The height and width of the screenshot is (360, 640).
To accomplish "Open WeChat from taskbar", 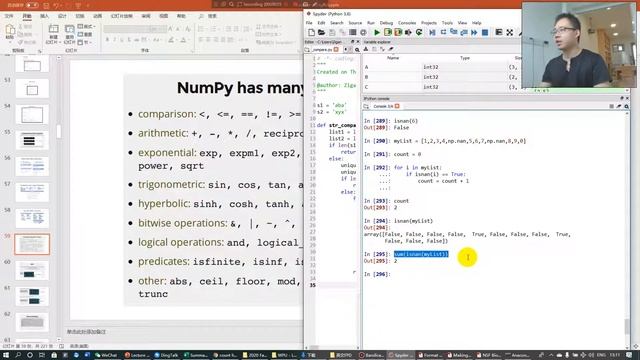I will (x=106, y=355).
